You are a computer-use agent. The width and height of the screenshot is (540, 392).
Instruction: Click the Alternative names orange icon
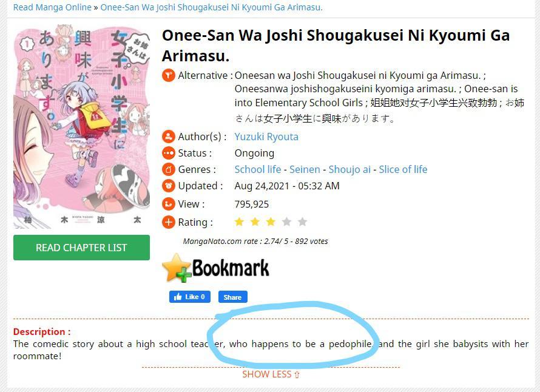click(169, 75)
